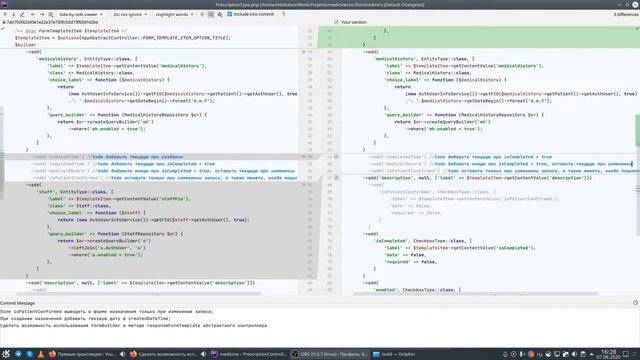Image resolution: width=640 pixels, height=360 pixels.
Task: Open diff settings gear icon
Action: point(220,14)
